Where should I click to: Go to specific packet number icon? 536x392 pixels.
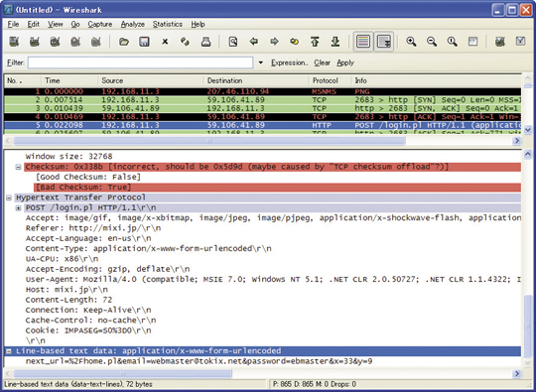(x=295, y=42)
